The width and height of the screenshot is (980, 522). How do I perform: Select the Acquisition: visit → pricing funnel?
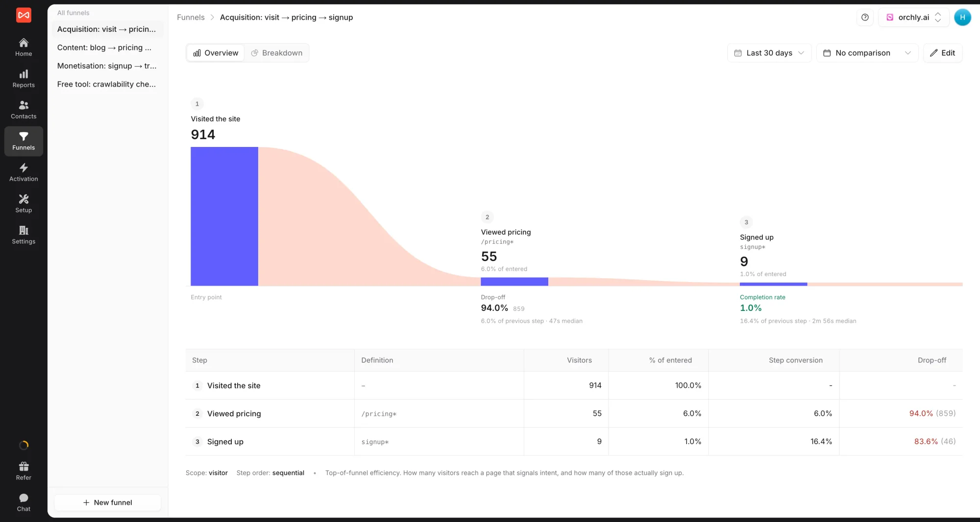pyautogui.click(x=107, y=29)
